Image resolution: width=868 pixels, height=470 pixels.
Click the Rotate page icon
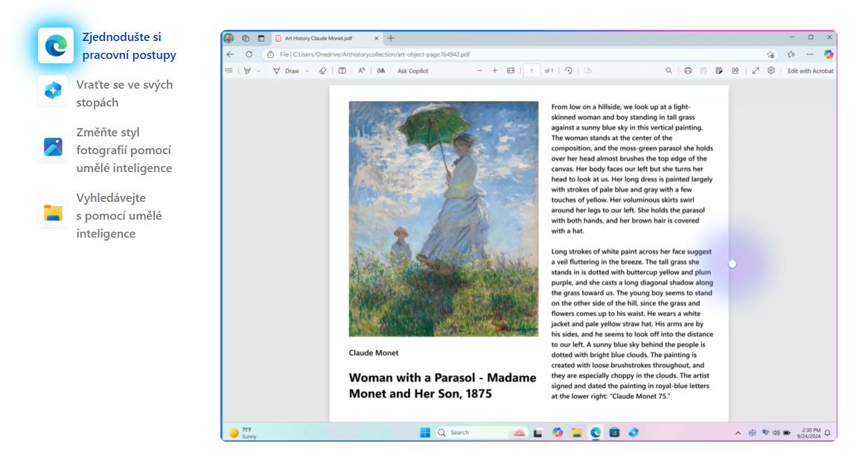[x=569, y=71]
